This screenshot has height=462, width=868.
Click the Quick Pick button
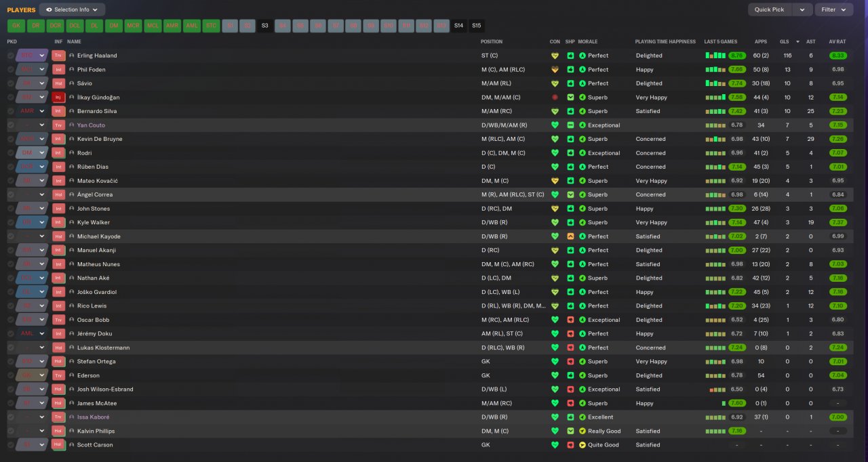point(770,9)
